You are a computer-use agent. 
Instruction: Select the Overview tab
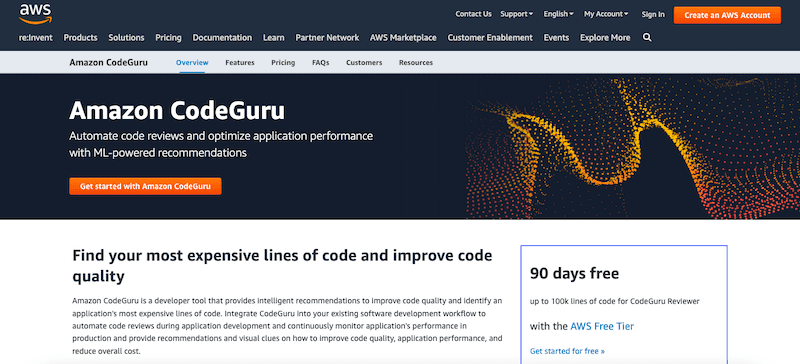[192, 62]
